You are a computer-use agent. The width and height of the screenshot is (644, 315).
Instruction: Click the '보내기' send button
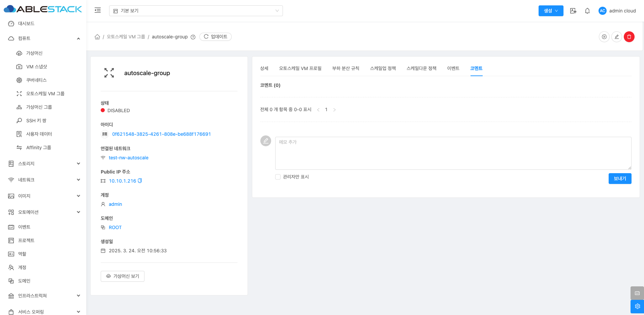tap(619, 179)
